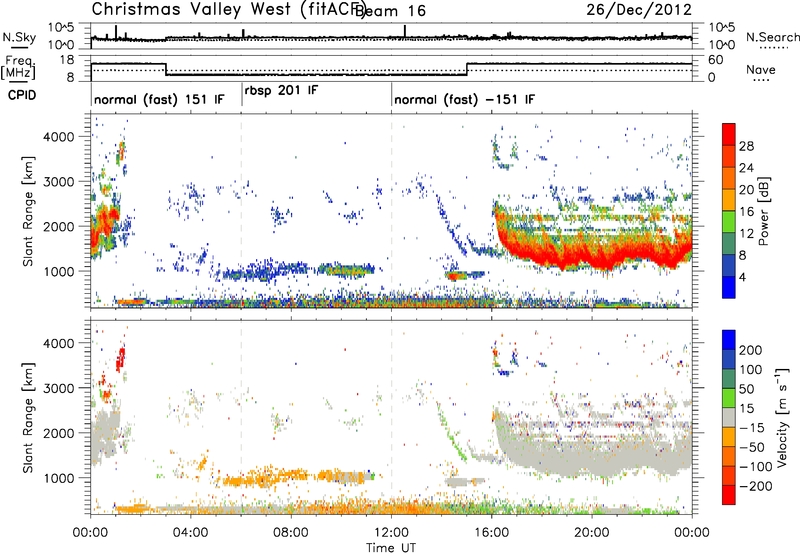Click the 'Freq. [MHz]' axis label
This screenshot has height=554, width=800.
click(x=18, y=67)
